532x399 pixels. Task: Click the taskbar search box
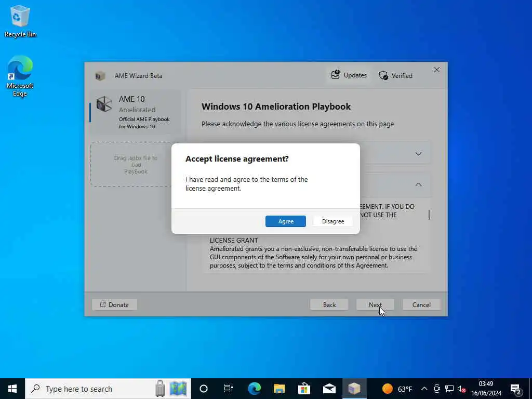pos(108,389)
